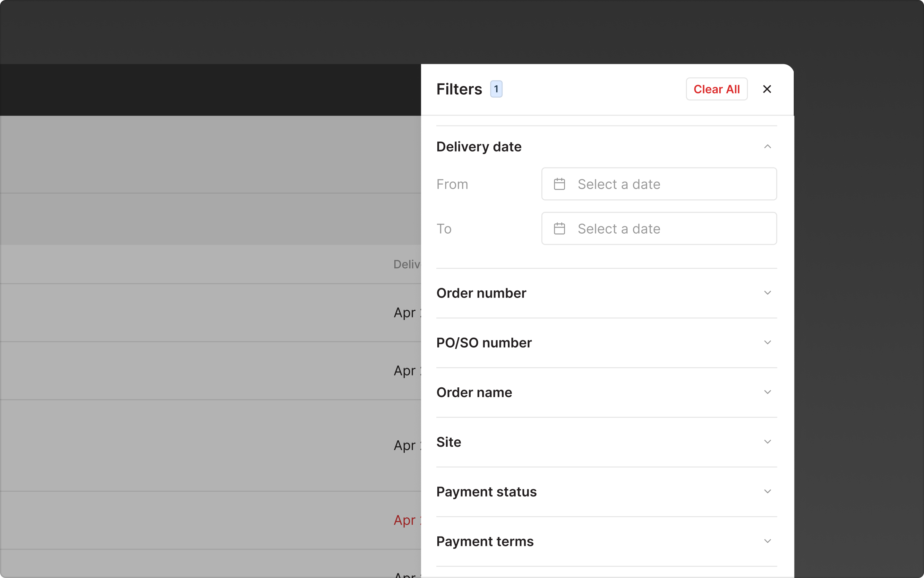Click the Deliv column header
Screen dimensions: 924x578
coord(406,264)
